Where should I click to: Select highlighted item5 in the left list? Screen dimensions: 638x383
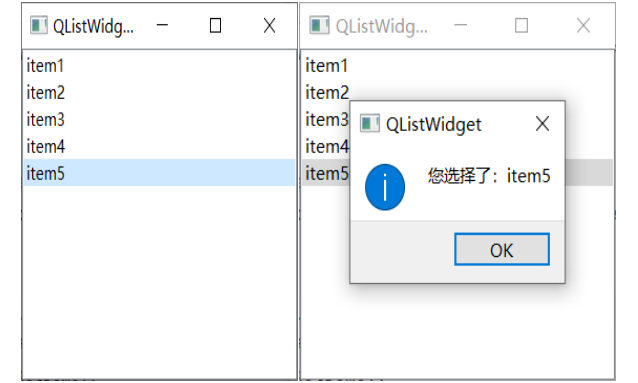(160, 173)
